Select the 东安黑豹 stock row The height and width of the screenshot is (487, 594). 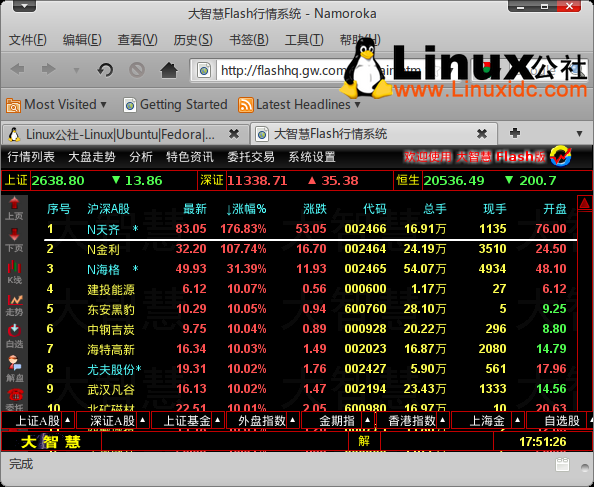click(x=310, y=309)
